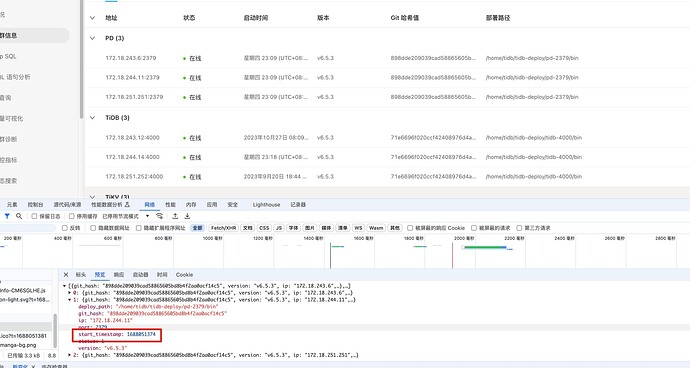
Task: Click the PD address 172.18.244.11:2379
Action: point(132,77)
